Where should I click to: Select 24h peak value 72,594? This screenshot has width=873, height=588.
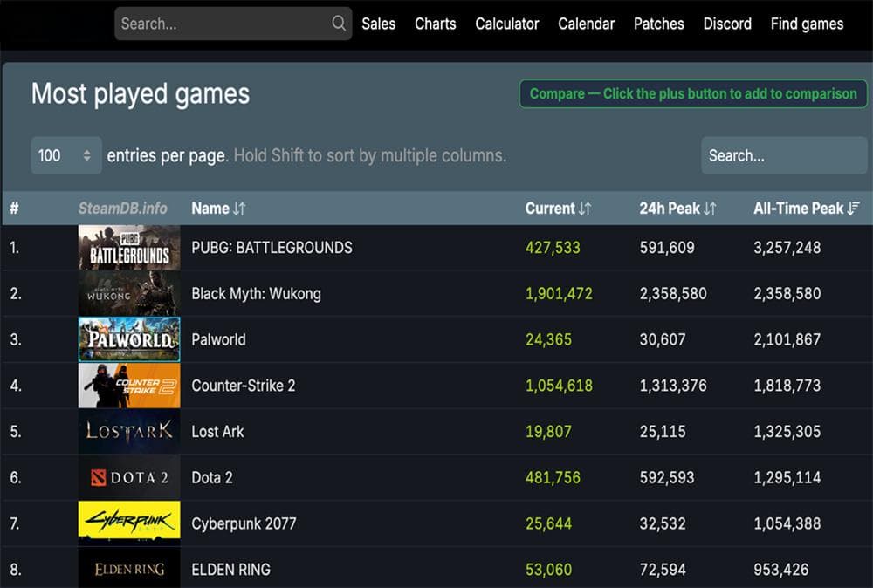click(x=663, y=570)
